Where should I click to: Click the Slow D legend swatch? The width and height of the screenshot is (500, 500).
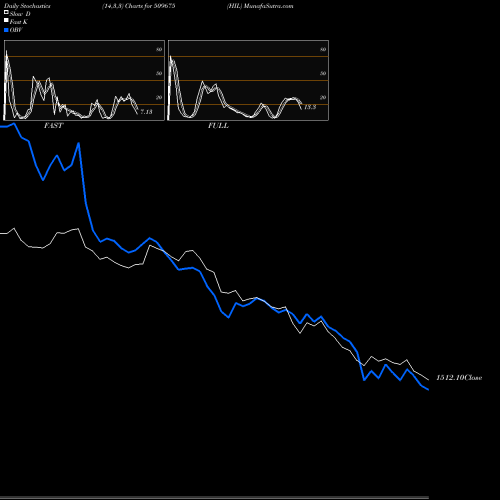click(6, 12)
